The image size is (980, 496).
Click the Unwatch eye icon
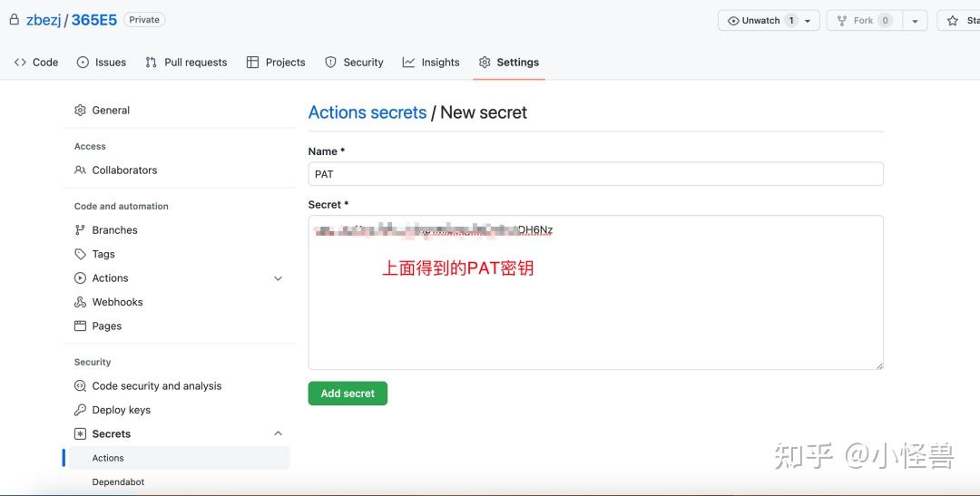733,21
